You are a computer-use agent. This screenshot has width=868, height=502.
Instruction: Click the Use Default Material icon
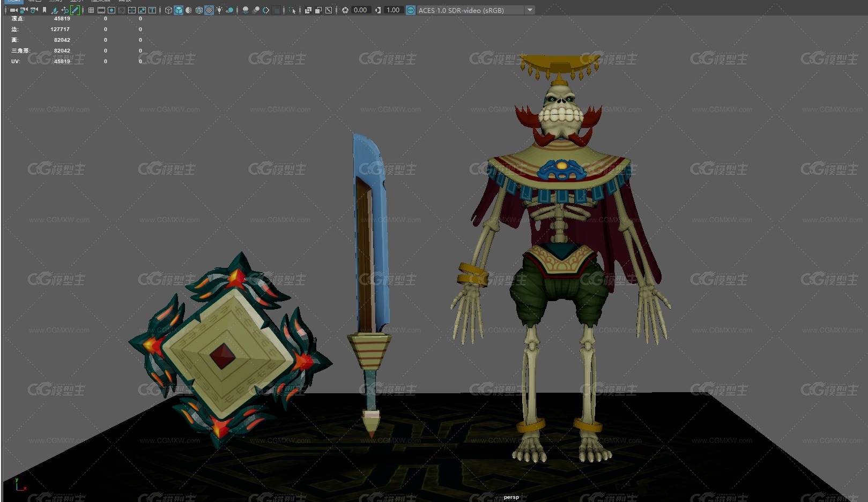click(189, 10)
